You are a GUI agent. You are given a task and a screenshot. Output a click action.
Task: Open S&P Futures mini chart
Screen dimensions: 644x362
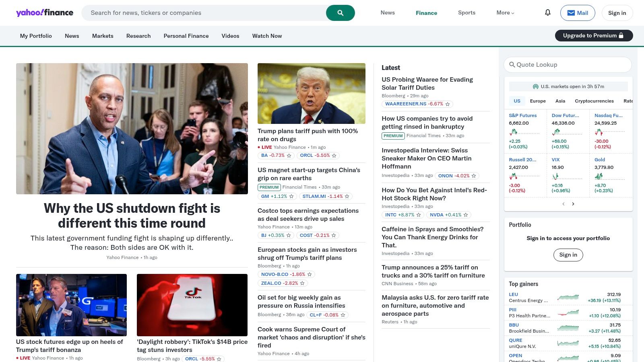point(524,132)
